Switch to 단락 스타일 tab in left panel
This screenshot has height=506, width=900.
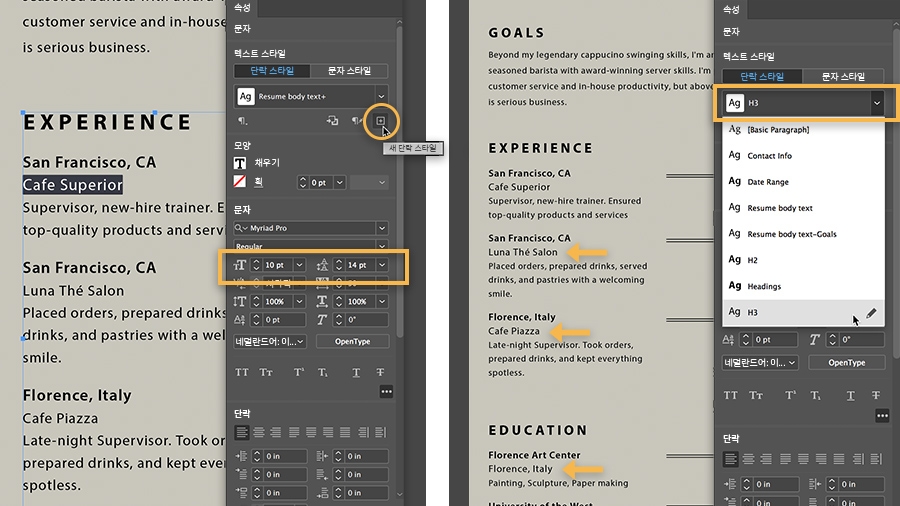tap(272, 71)
